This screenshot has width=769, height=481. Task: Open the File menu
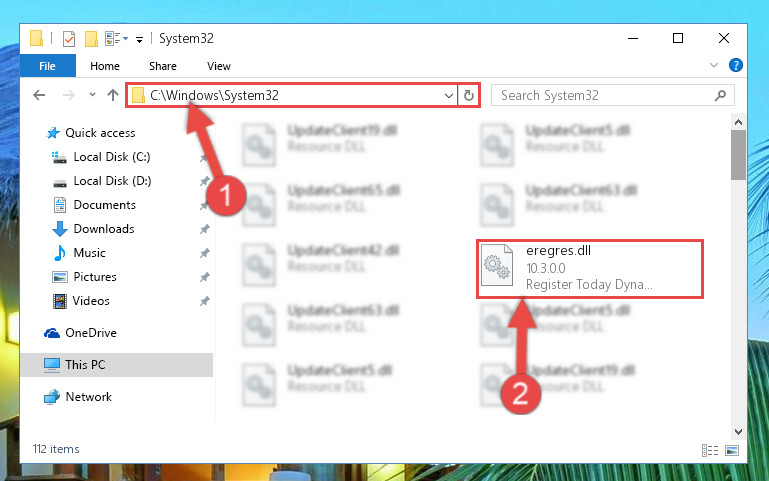point(48,66)
